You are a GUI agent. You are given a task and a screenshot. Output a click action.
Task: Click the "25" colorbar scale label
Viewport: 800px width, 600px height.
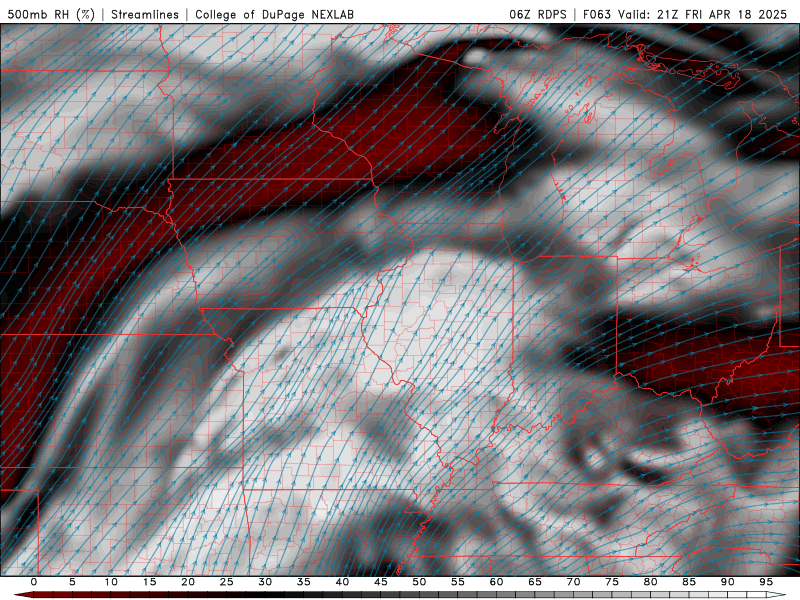point(227,582)
